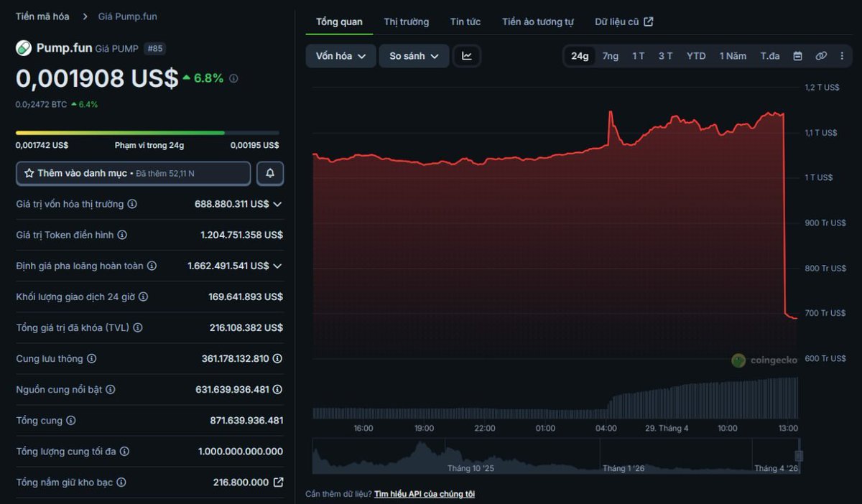This screenshot has width=862, height=504.
Task: Click the 13:00 chart time axis label
Action: [788, 428]
